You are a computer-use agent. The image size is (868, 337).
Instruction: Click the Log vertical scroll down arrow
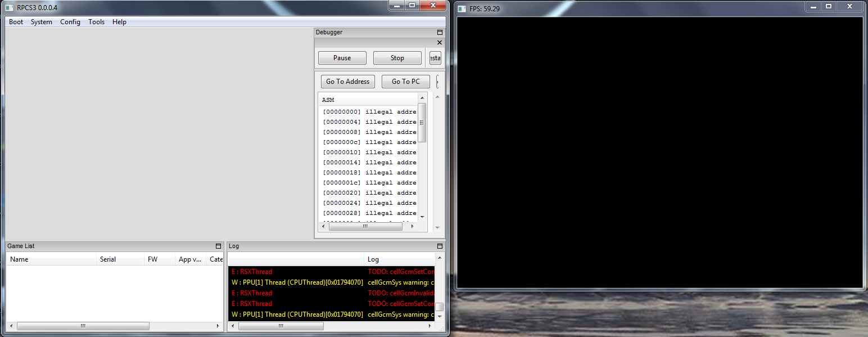[x=440, y=317]
